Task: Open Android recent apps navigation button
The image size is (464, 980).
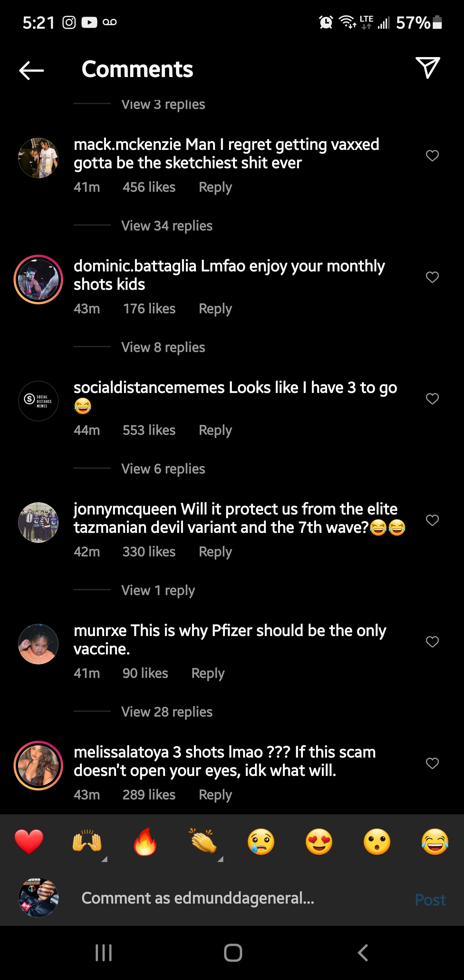Action: click(x=103, y=953)
